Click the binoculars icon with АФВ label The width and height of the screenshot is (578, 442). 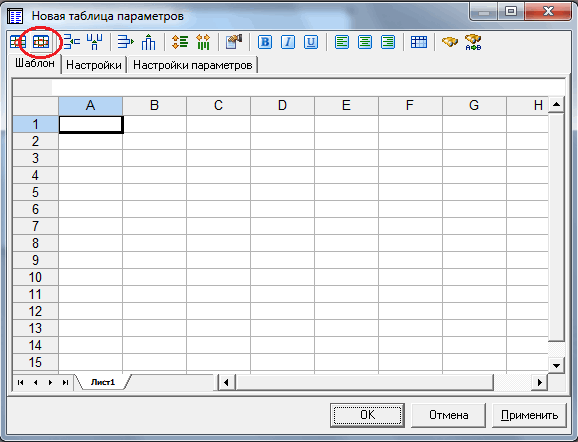(x=473, y=42)
